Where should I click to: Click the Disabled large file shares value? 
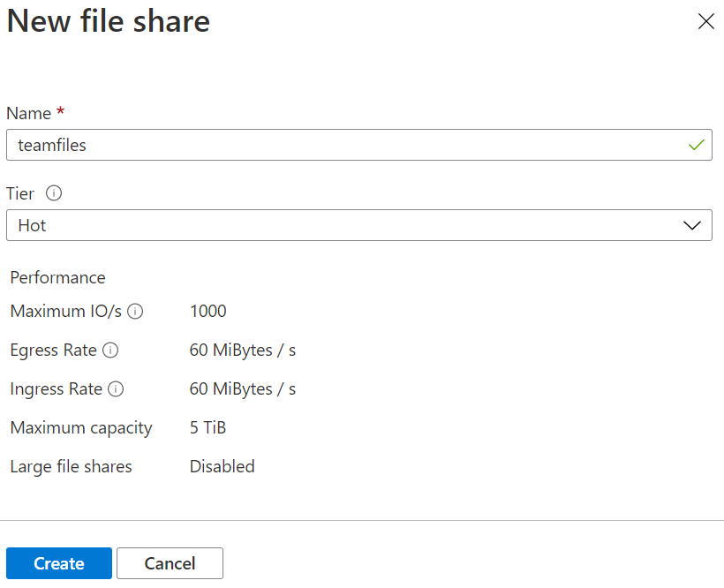[222, 467]
